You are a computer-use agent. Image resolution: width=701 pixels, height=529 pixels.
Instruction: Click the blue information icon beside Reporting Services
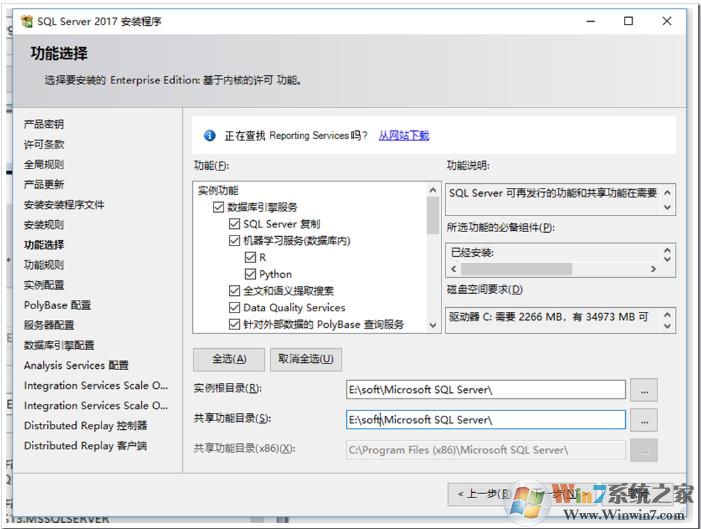[209, 135]
